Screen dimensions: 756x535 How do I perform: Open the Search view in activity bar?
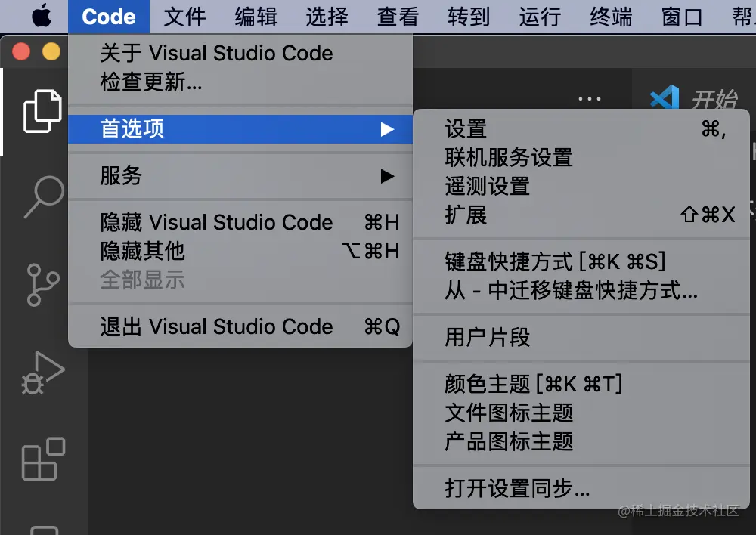click(43, 196)
